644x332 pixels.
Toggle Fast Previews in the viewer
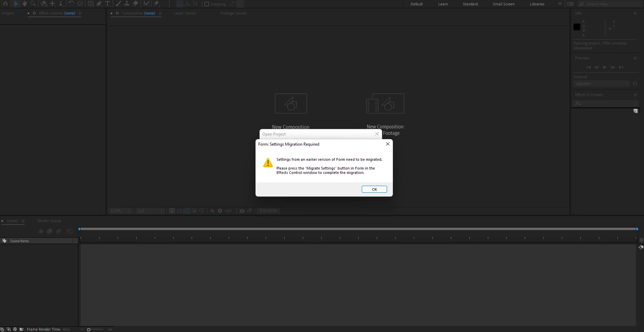[x=172, y=211]
